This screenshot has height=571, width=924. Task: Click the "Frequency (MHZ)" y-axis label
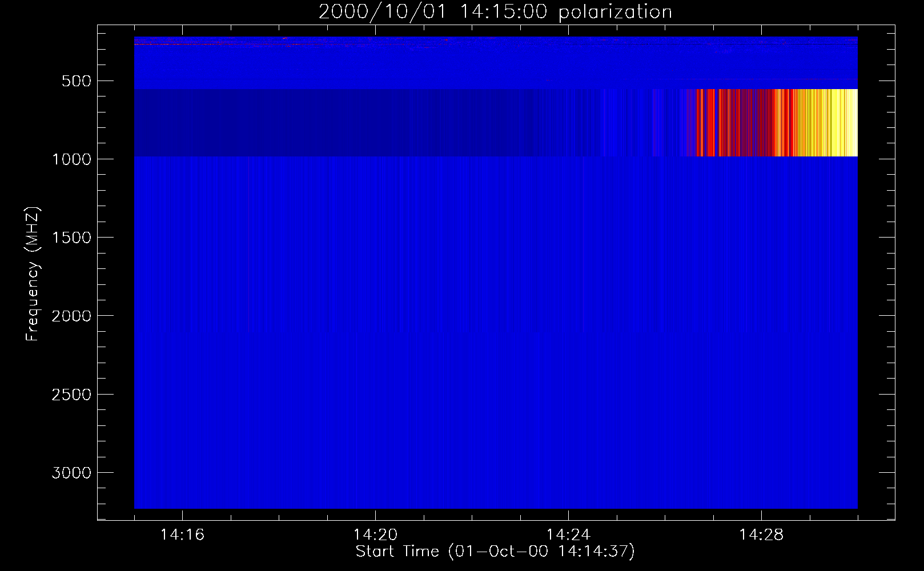pos(33,274)
